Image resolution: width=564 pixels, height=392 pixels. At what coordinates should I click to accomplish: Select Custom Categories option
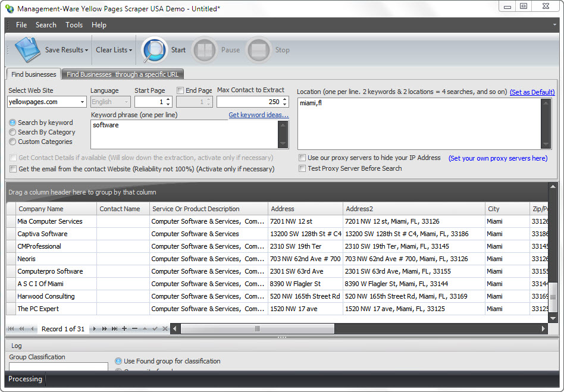tap(12, 142)
